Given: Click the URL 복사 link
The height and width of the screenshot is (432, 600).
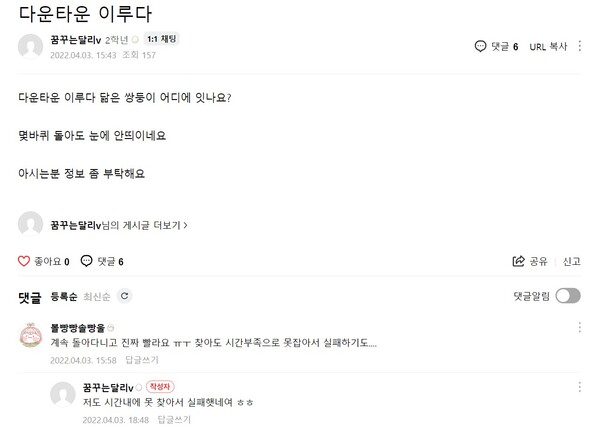Looking at the screenshot, I should coord(549,46).
